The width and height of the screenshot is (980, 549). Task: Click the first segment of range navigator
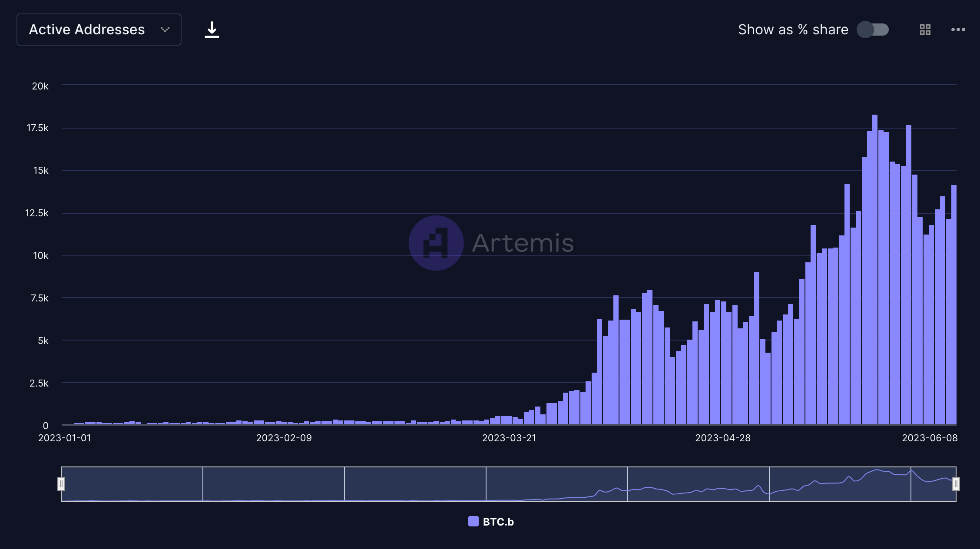pos(132,484)
